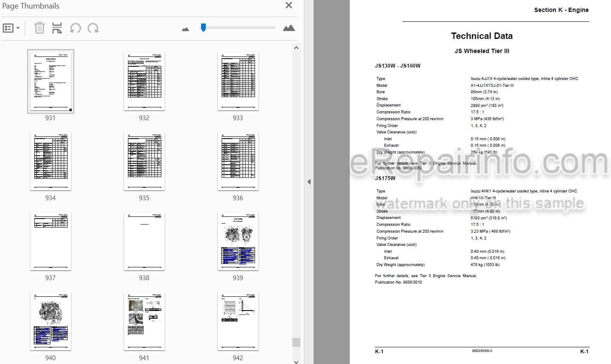Screen dimensions: 611x364
Task: Select page 939 thumbnail
Action: click(238, 241)
